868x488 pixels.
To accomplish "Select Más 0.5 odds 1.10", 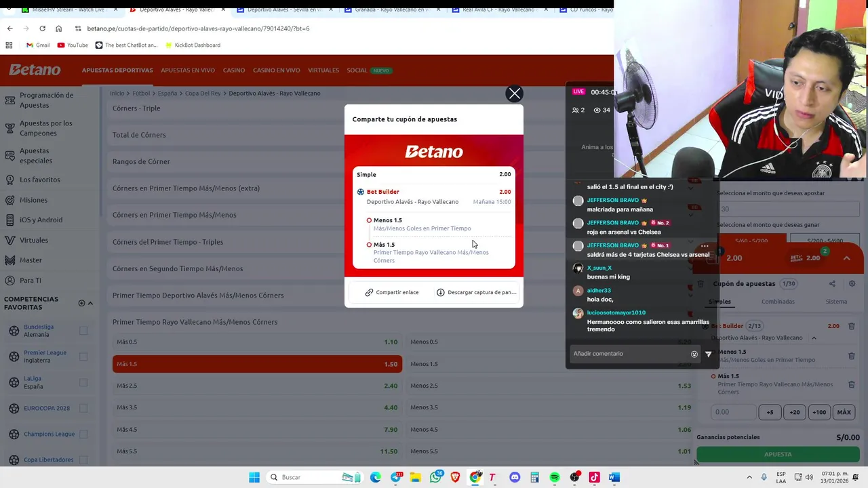I will (257, 342).
